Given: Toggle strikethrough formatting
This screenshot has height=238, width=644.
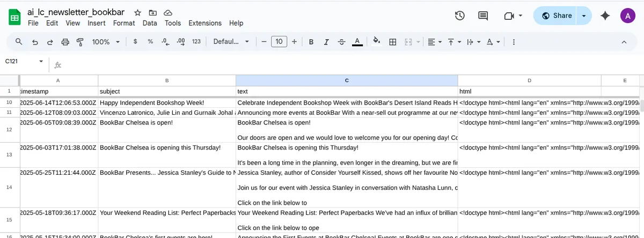Looking at the screenshot, I should pyautogui.click(x=341, y=42).
